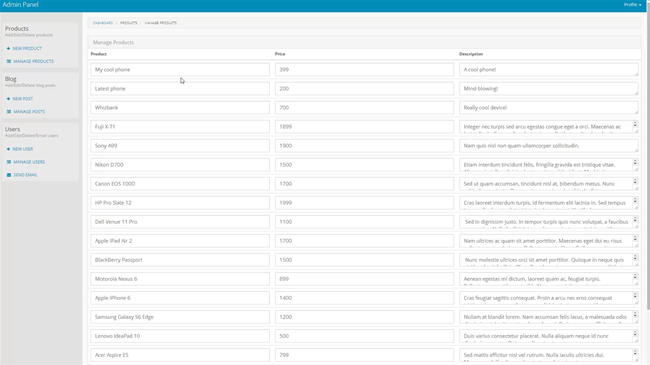Viewport: 650px width, 365px height.
Task: Click the price field showing 700
Action: click(x=364, y=108)
